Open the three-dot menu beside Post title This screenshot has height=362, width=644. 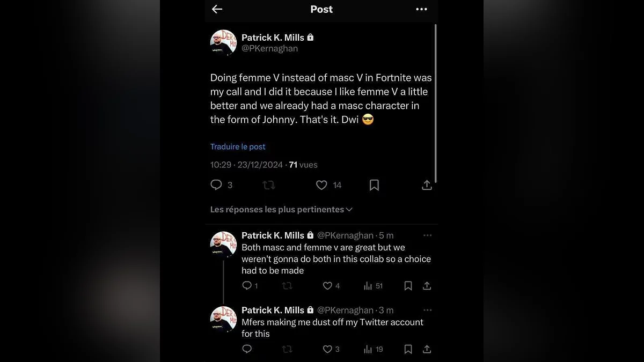pyautogui.click(x=421, y=9)
